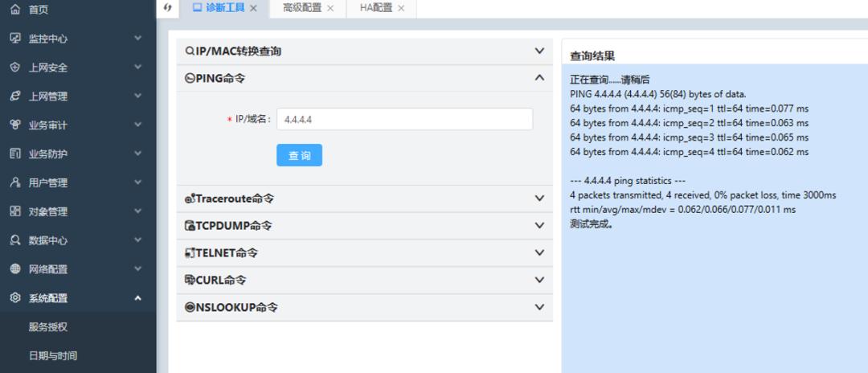Click the monitor icon on 诊断工具 tab
Viewport: 868px width, 373px height.
[197, 8]
